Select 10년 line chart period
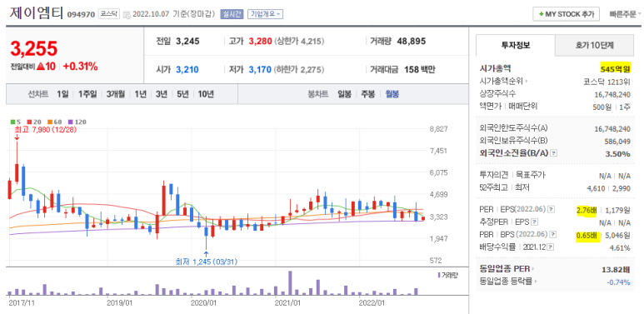Viewport: 644px width, 314px height. coord(206,94)
